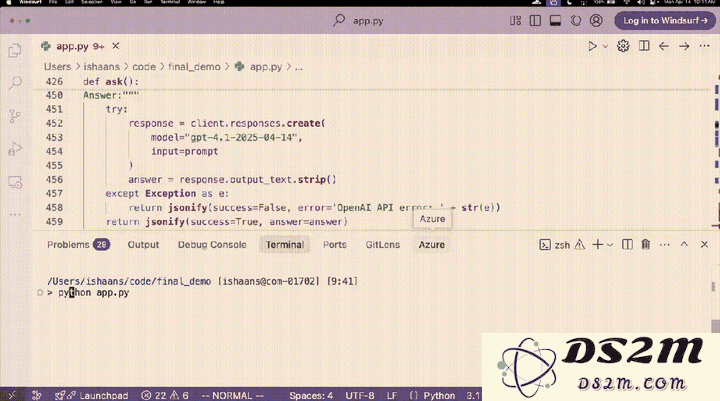The width and height of the screenshot is (720, 401).
Task: Click the input=prompt code line
Action: (185, 151)
